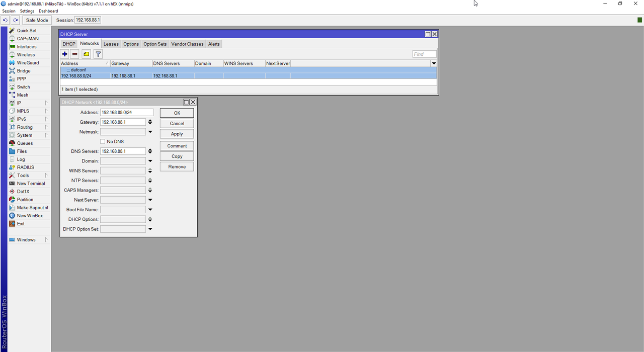
Task: Switch to the Vendor Classes tab
Action: click(x=187, y=44)
